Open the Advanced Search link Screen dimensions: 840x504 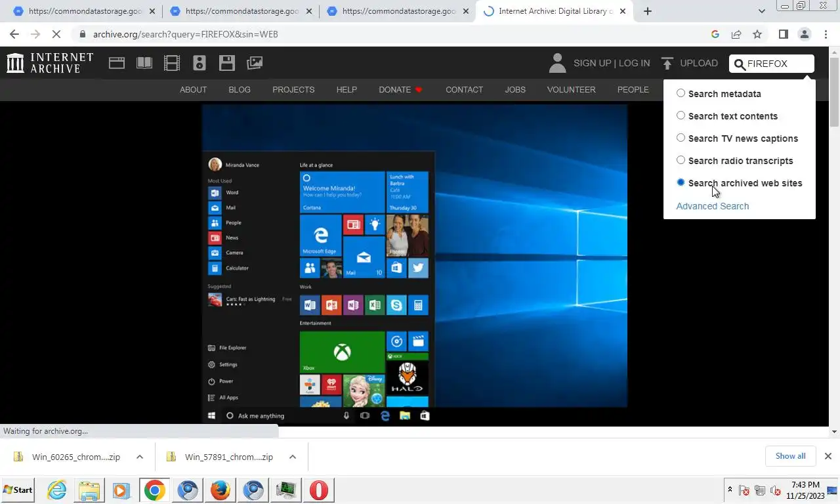click(712, 206)
